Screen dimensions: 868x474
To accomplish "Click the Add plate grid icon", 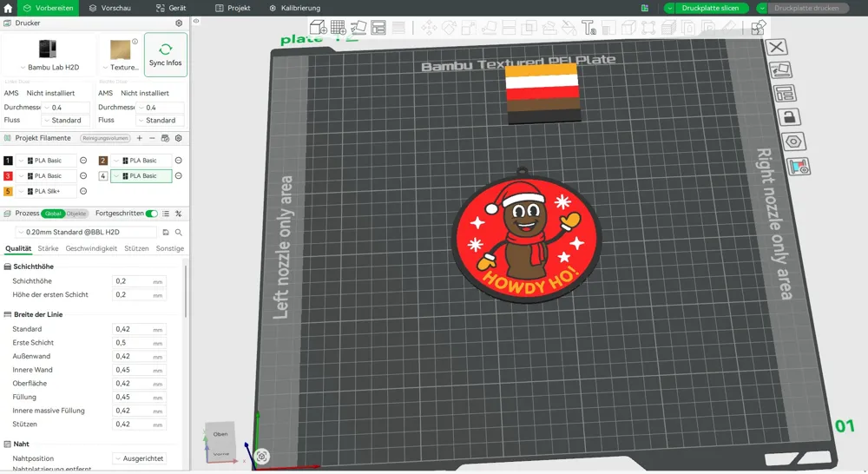I will tap(339, 27).
